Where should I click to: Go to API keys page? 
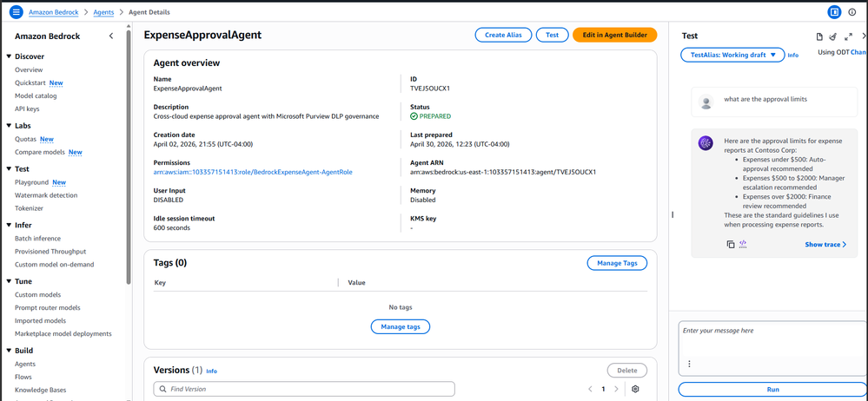tap(27, 109)
